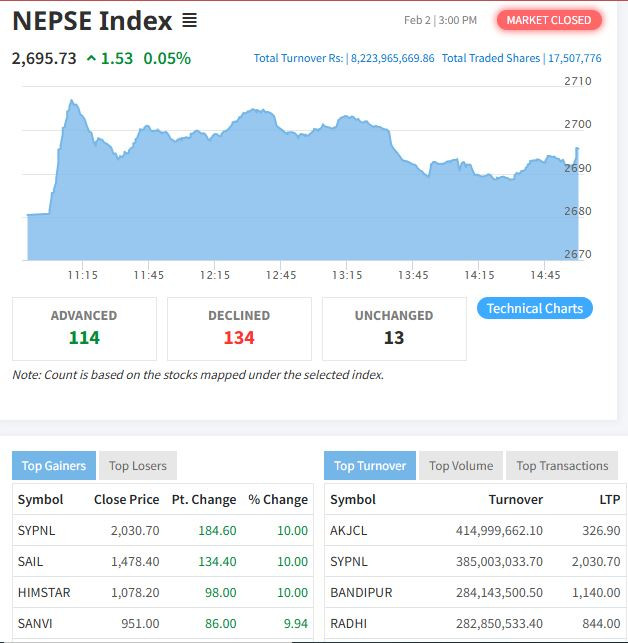Click the Advanced count card
Image resolution: width=628 pixels, height=643 pixels.
[84, 328]
